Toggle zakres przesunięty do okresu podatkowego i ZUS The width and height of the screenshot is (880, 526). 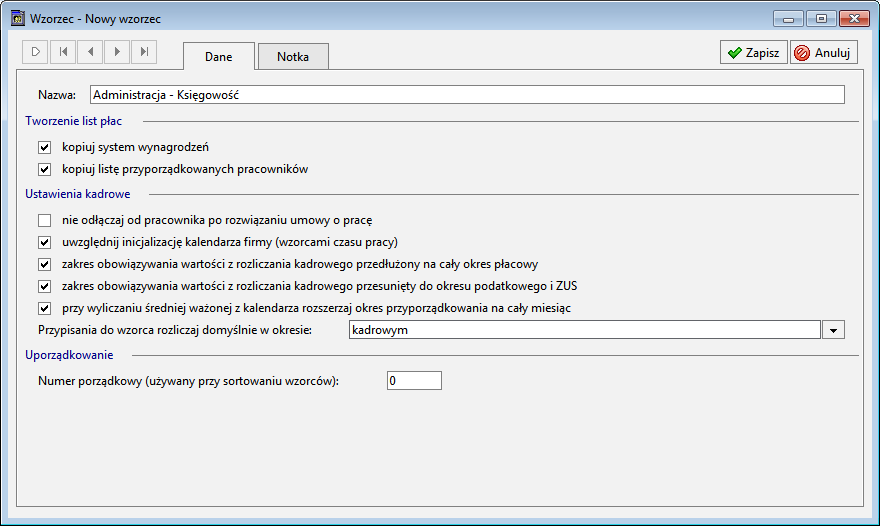[x=44, y=286]
